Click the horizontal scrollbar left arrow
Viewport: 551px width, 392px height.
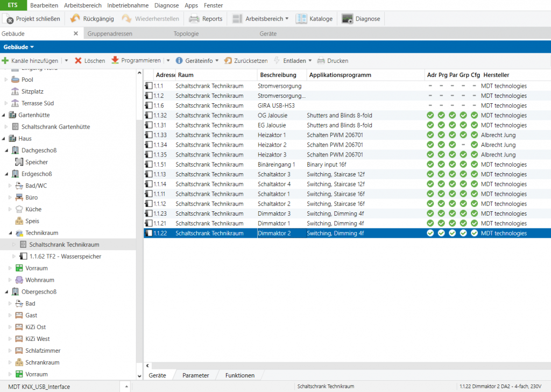click(x=148, y=366)
